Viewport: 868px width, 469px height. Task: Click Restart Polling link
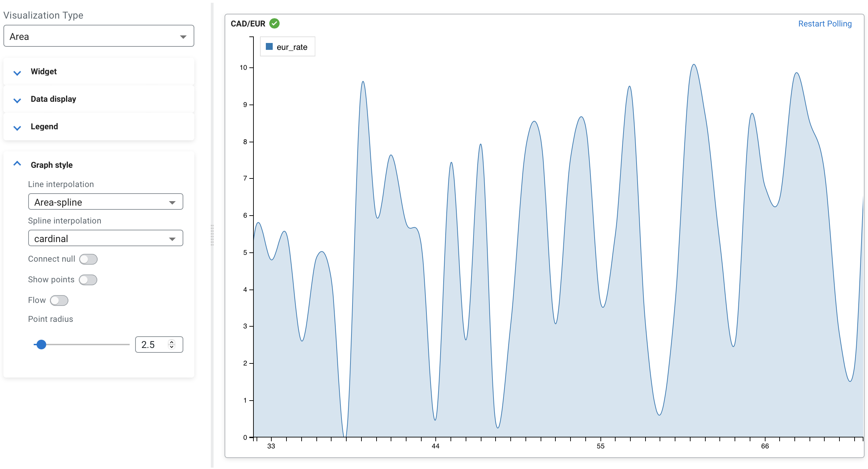pos(825,24)
